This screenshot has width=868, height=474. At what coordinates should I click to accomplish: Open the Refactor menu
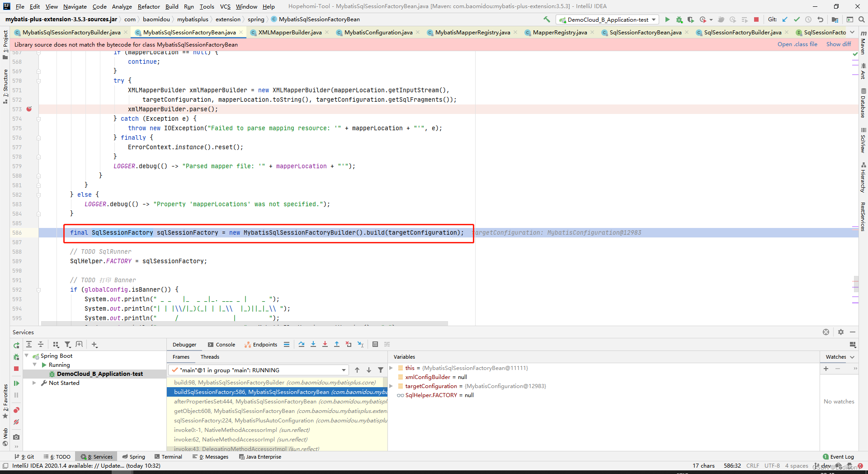click(149, 6)
